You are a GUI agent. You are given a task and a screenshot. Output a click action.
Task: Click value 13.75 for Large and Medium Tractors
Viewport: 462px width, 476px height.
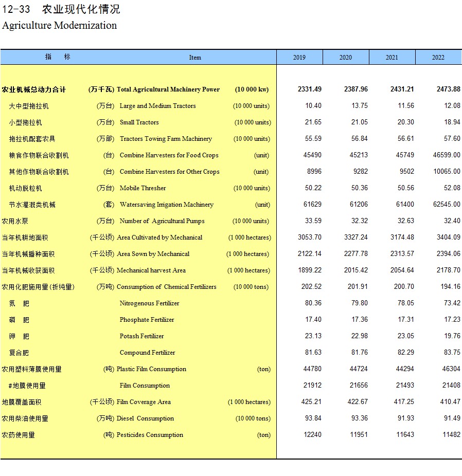point(360,105)
